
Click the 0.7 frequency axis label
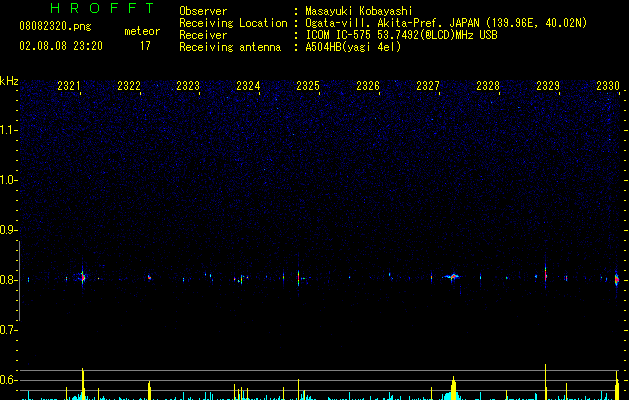click(x=9, y=330)
